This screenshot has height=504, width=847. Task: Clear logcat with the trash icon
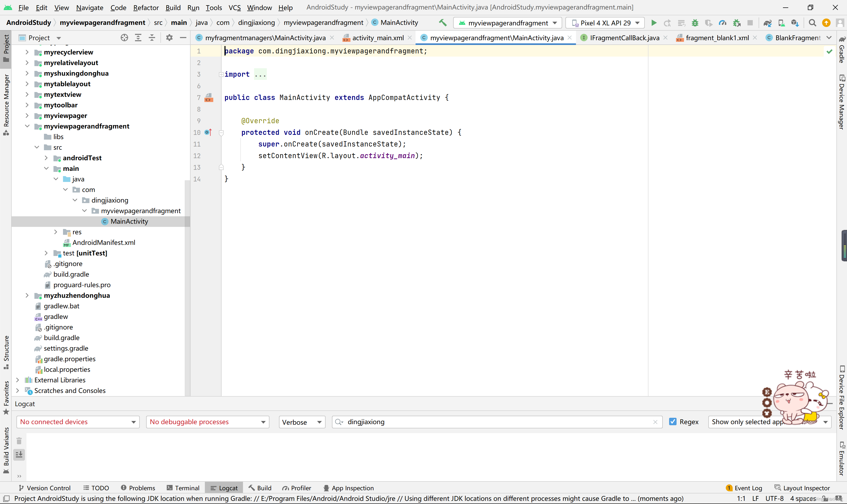19,441
